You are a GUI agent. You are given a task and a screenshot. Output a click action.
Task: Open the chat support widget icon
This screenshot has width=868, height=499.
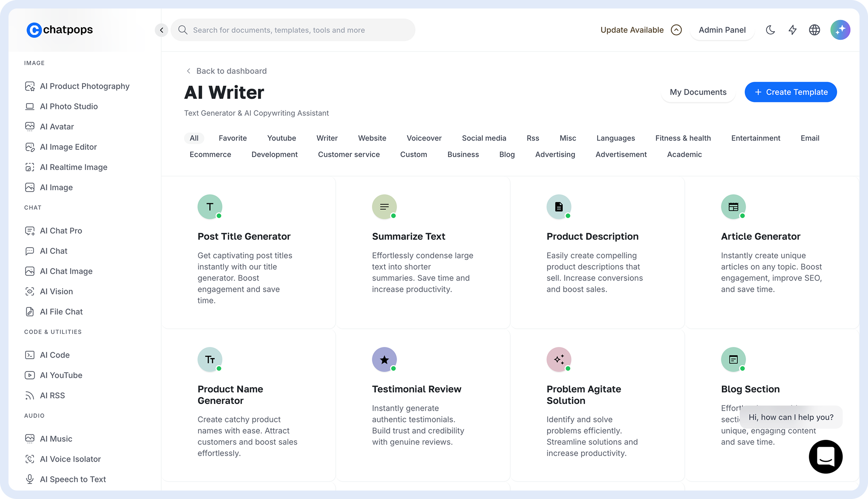pos(825,457)
